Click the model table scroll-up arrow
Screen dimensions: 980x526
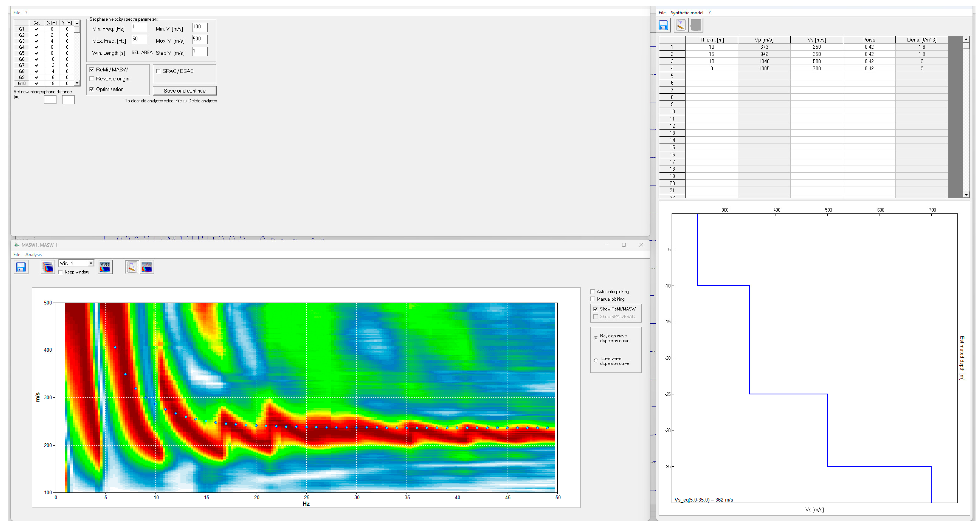[x=966, y=39]
